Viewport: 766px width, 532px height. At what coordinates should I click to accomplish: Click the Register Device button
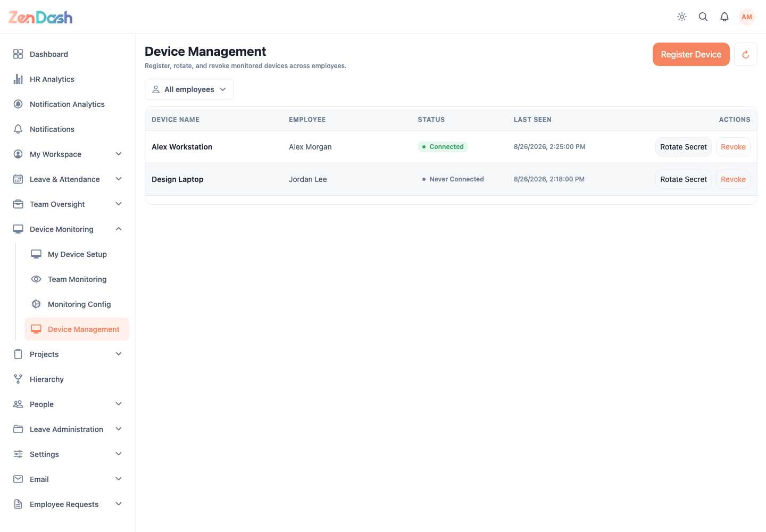(691, 54)
